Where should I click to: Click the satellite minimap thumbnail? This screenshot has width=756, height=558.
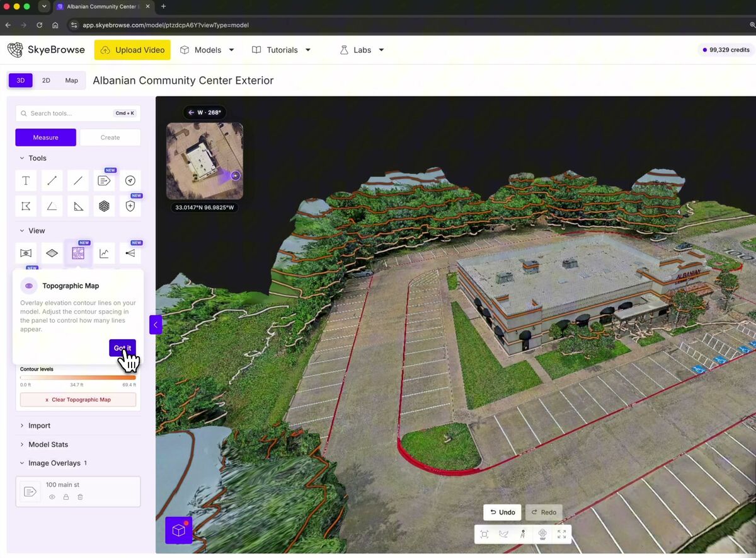[x=205, y=161]
